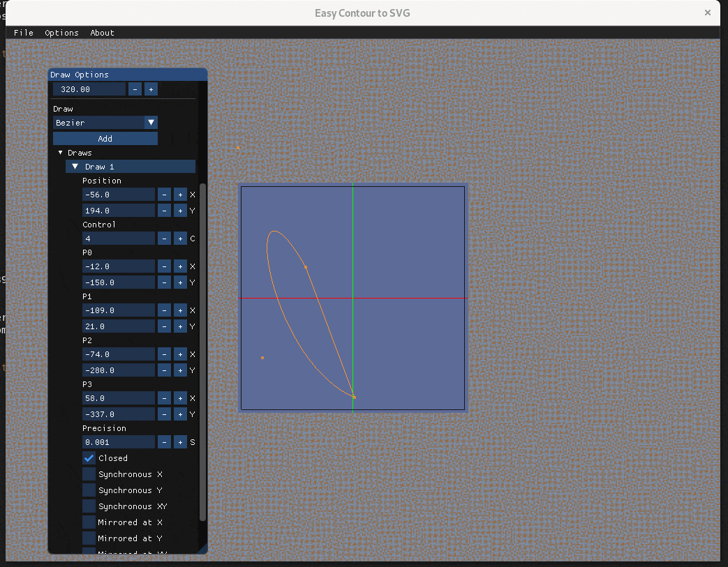
Task: Decrease the 320.00 size value
Action: coord(135,89)
